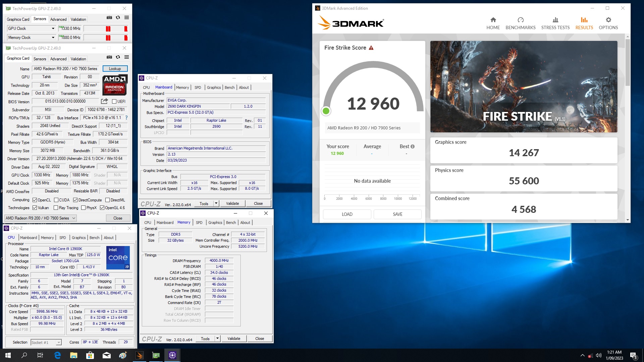
Task: Open taskbar Search
Action: (x=24, y=355)
